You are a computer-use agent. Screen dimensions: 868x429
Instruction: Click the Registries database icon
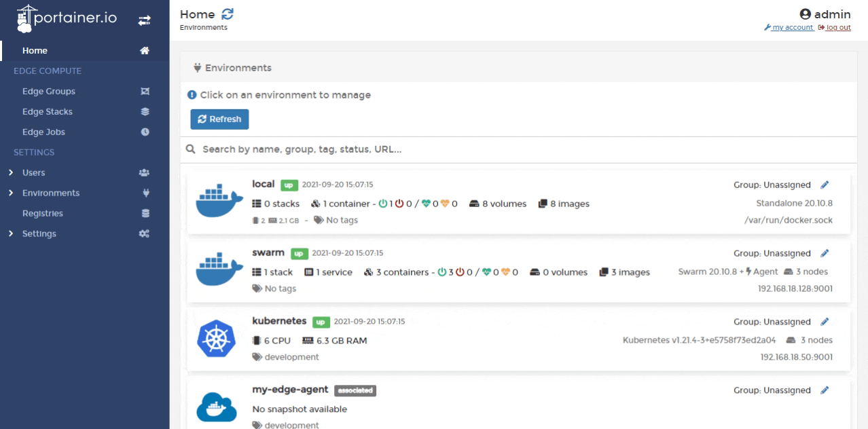pos(144,213)
